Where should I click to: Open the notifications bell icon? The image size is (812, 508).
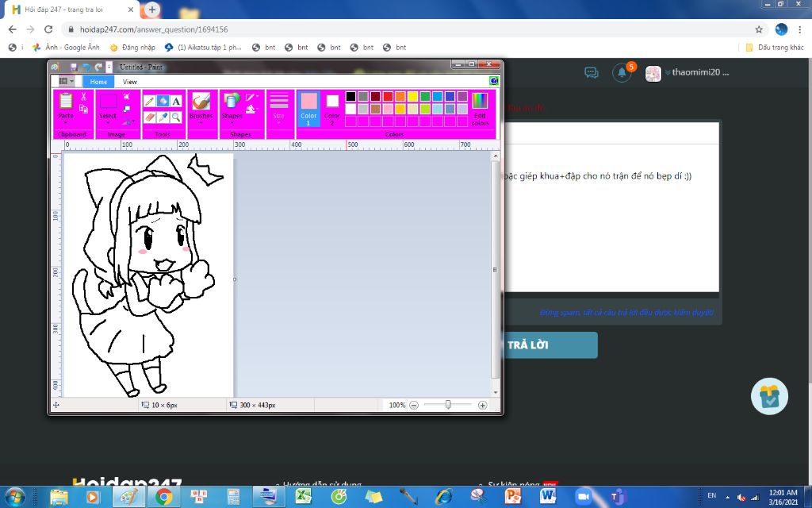point(622,72)
